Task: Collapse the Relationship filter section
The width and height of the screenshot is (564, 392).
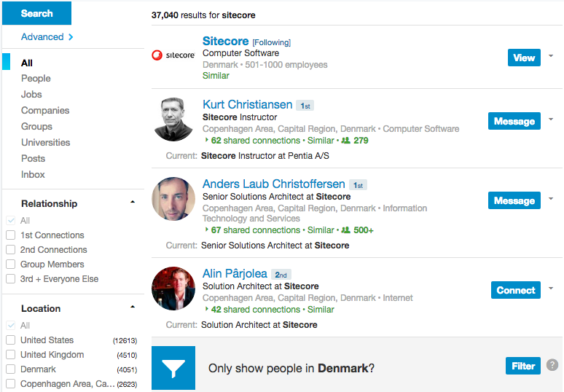Action: 133,202
